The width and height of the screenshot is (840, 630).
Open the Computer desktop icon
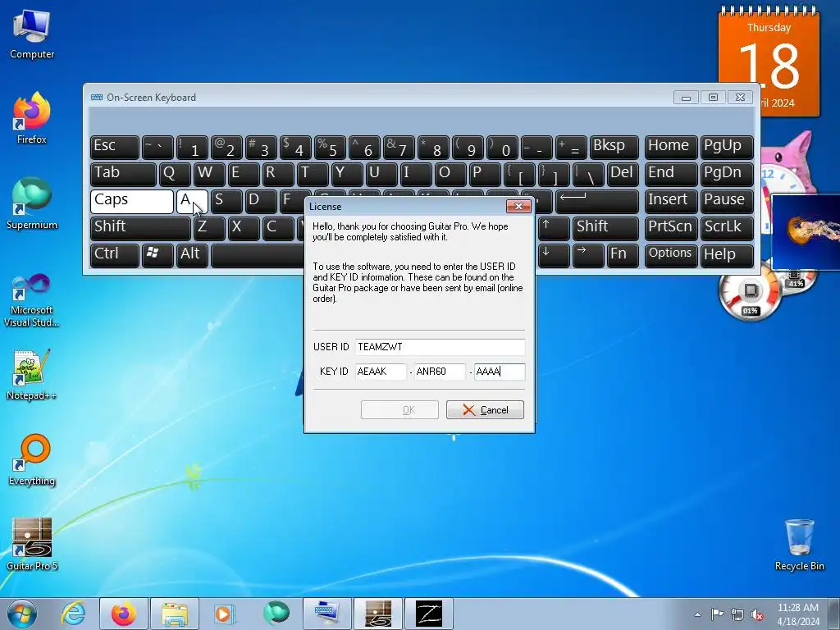pos(32,34)
